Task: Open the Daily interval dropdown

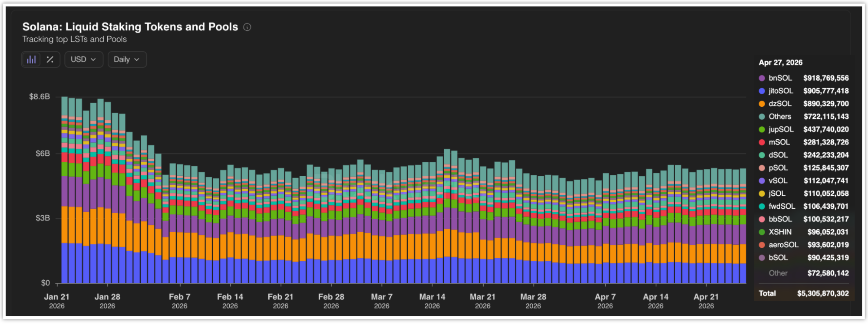Action: coord(127,59)
